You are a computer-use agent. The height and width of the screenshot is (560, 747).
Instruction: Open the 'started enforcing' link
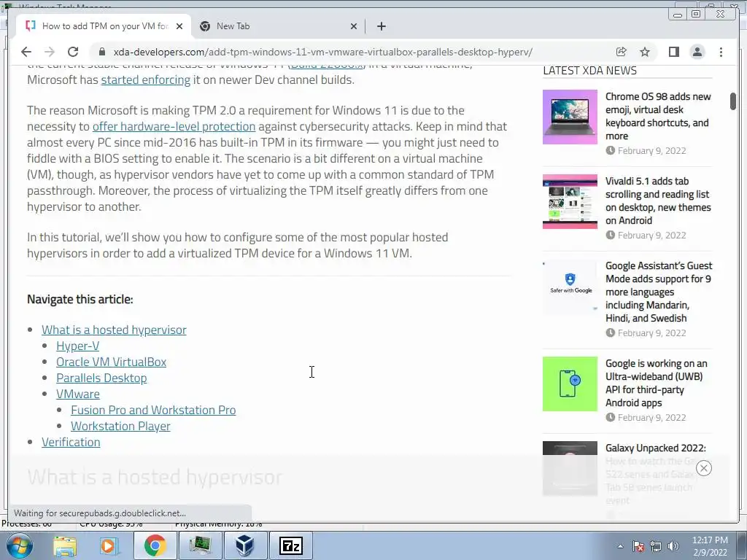click(145, 79)
